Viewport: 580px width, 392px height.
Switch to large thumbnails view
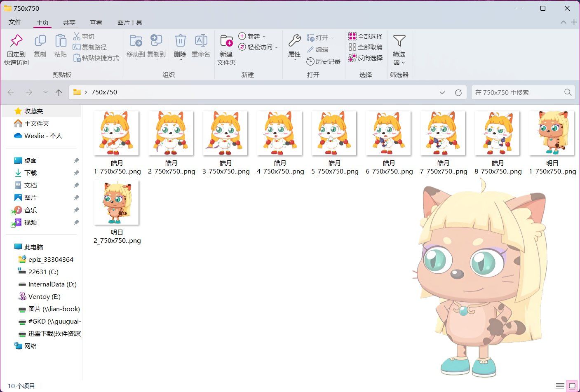[572, 386]
